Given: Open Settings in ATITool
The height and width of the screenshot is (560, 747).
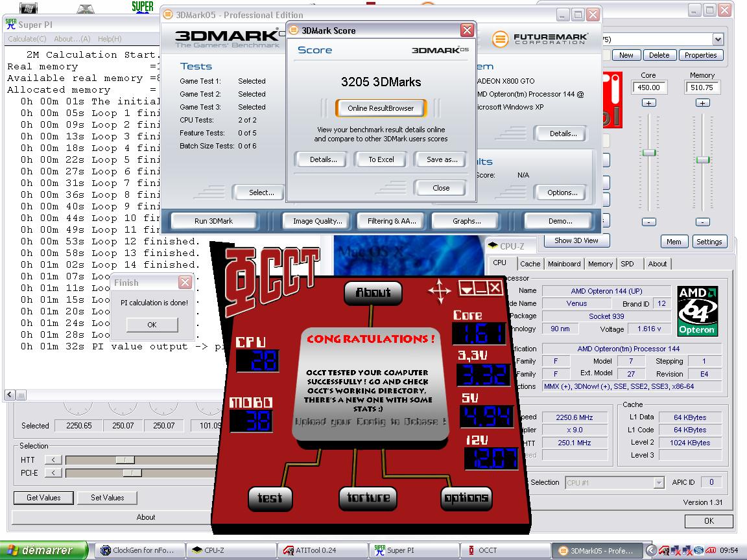Looking at the screenshot, I should click(709, 241).
